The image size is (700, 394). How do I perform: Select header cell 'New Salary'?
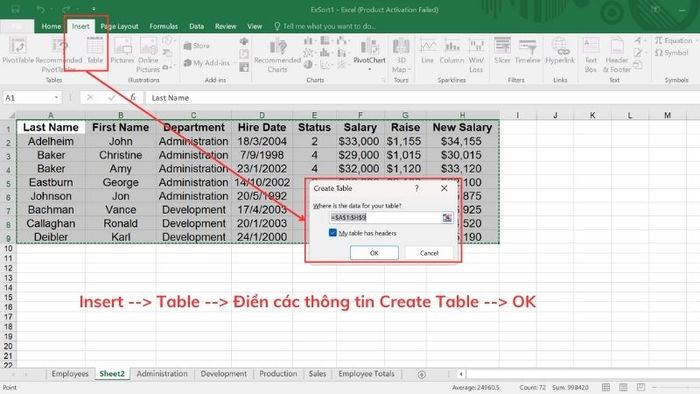pos(462,128)
